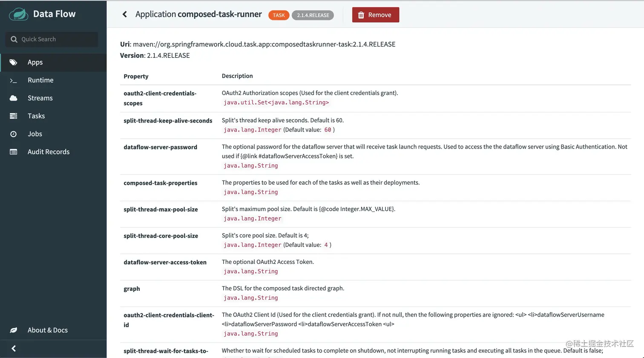This screenshot has width=644, height=358.
Task: Open Streams via its cloud icon
Action: [x=14, y=98]
